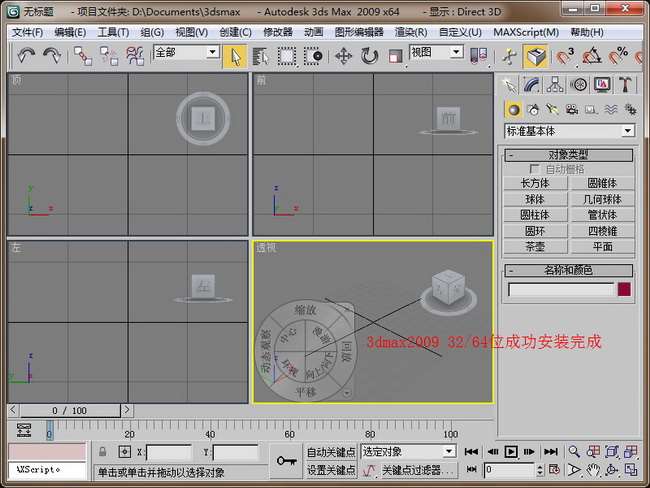This screenshot has width=650, height=488.
Task: Activate the Select and Rotate tool
Action: point(369,55)
